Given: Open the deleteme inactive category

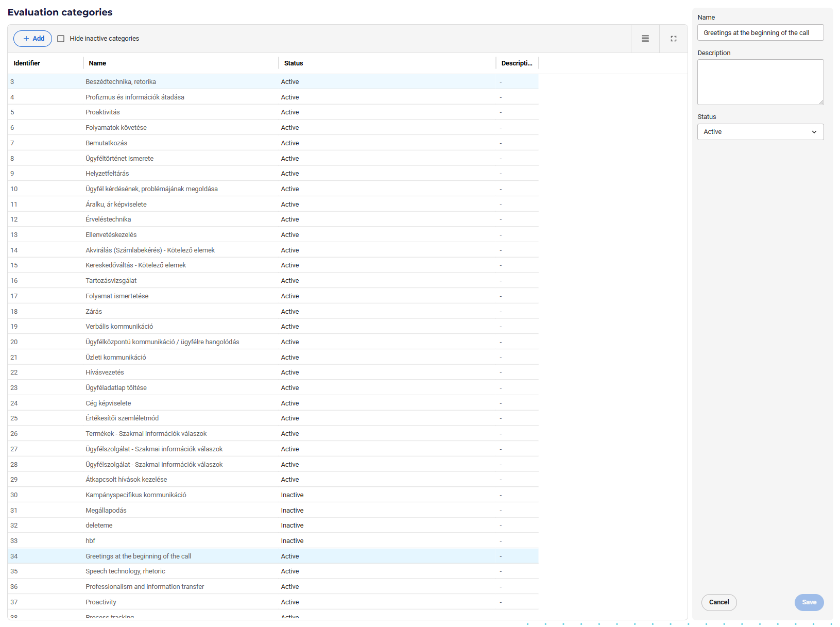Looking at the screenshot, I should (273, 526).
